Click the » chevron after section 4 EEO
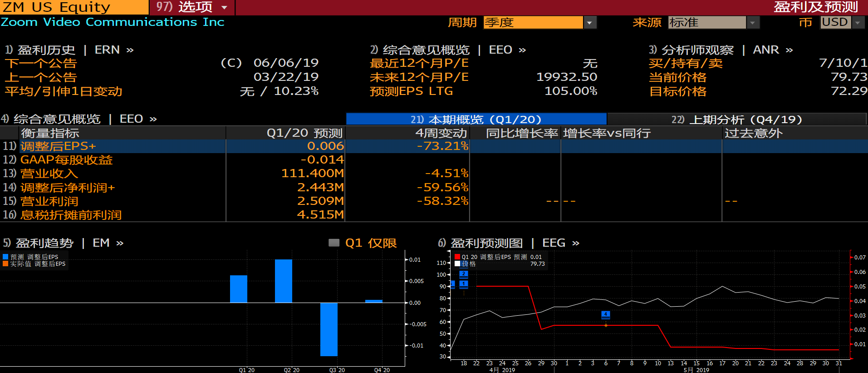This screenshot has height=373, width=868. tap(153, 119)
